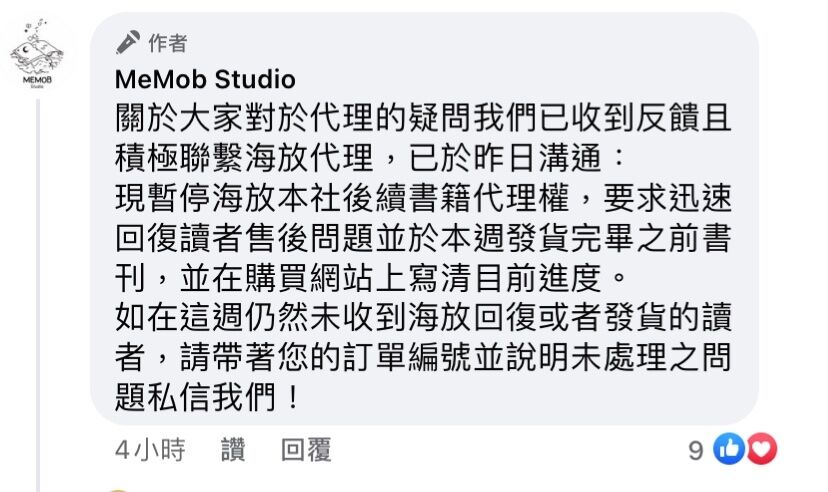
Task: Click the 4小時 timestamp
Action: 150,450
